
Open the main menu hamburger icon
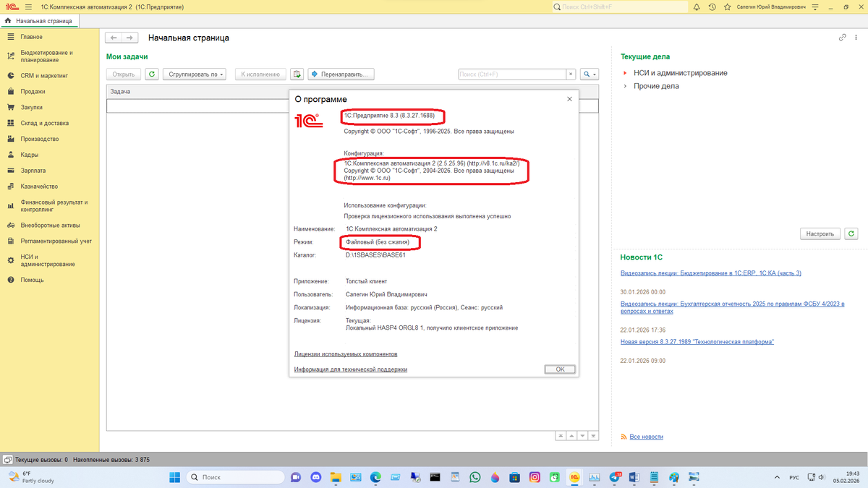coord(28,7)
